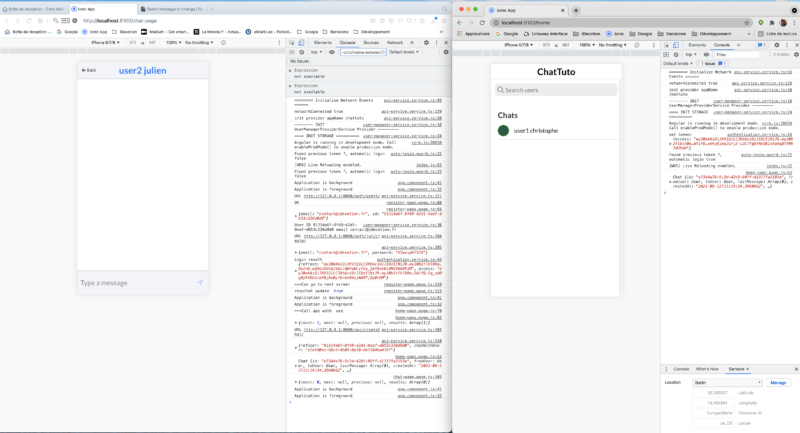Switch to Console tab in left DevTools
This screenshot has width=800, height=433.
tap(347, 43)
